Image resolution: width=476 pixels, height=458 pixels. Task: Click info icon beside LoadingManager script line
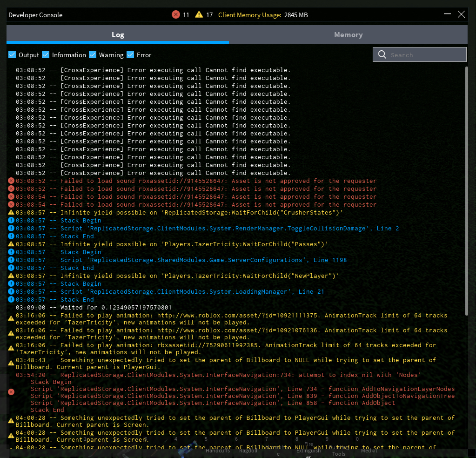[11, 292]
